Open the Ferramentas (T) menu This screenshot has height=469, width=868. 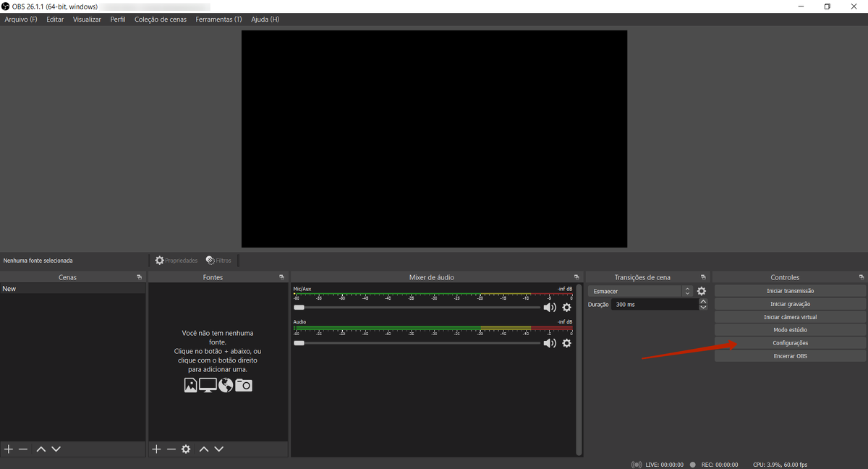tap(218, 20)
